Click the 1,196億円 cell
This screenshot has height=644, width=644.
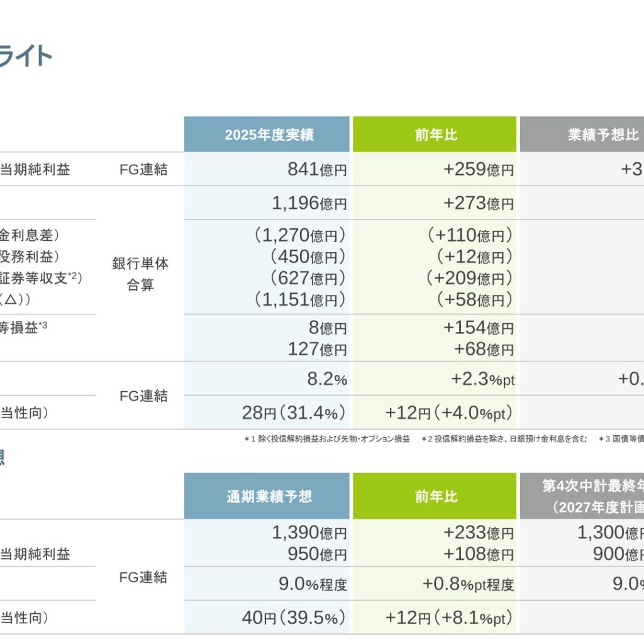click(309, 203)
